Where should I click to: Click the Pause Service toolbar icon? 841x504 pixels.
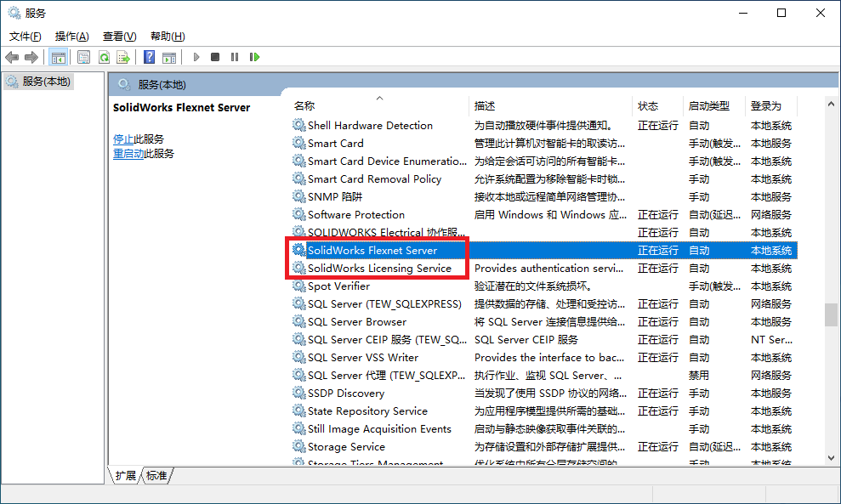tap(235, 57)
